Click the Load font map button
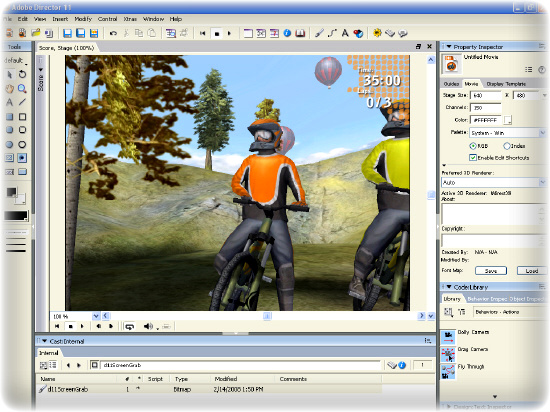The image size is (550, 412). click(532, 271)
